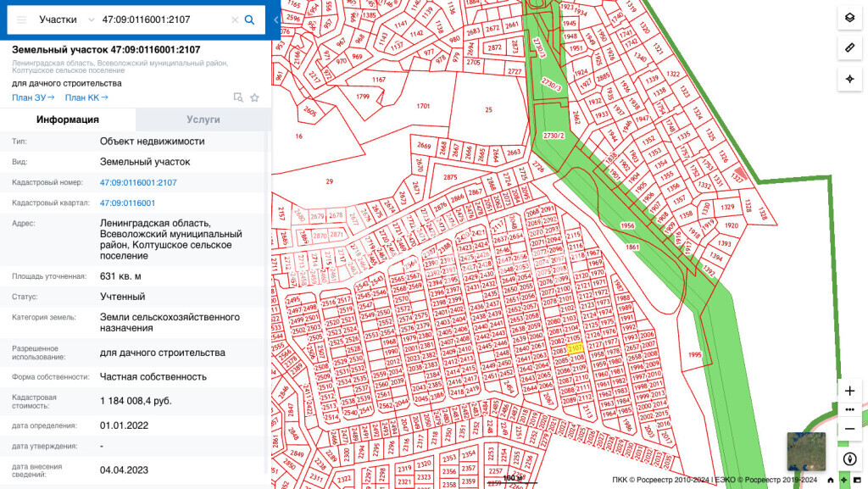Clear the search query with X

point(235,19)
